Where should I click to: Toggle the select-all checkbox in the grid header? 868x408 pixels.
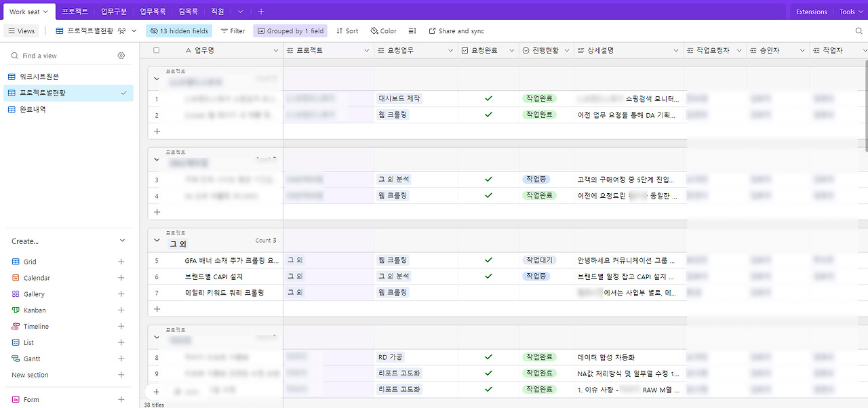155,49
